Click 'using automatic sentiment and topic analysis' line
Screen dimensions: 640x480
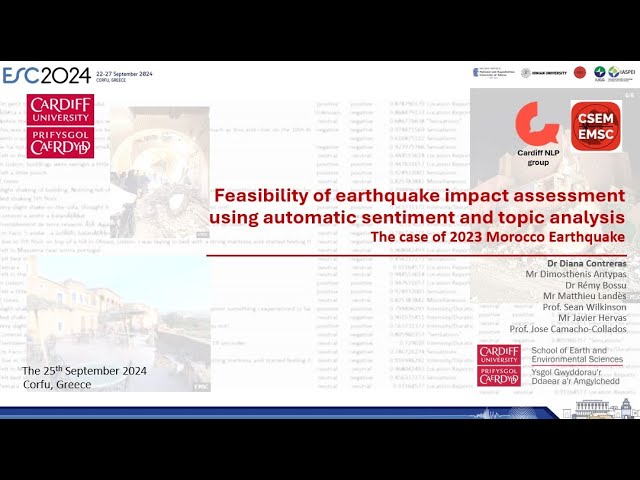(417, 218)
